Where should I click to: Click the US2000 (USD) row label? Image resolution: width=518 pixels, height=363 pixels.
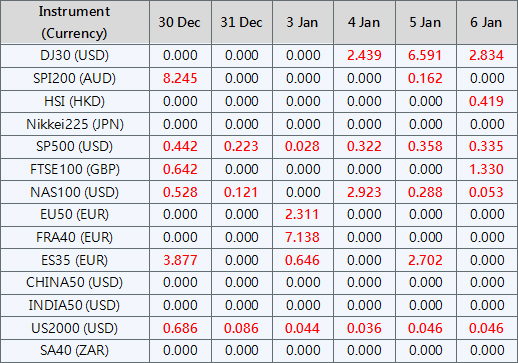[75, 328]
